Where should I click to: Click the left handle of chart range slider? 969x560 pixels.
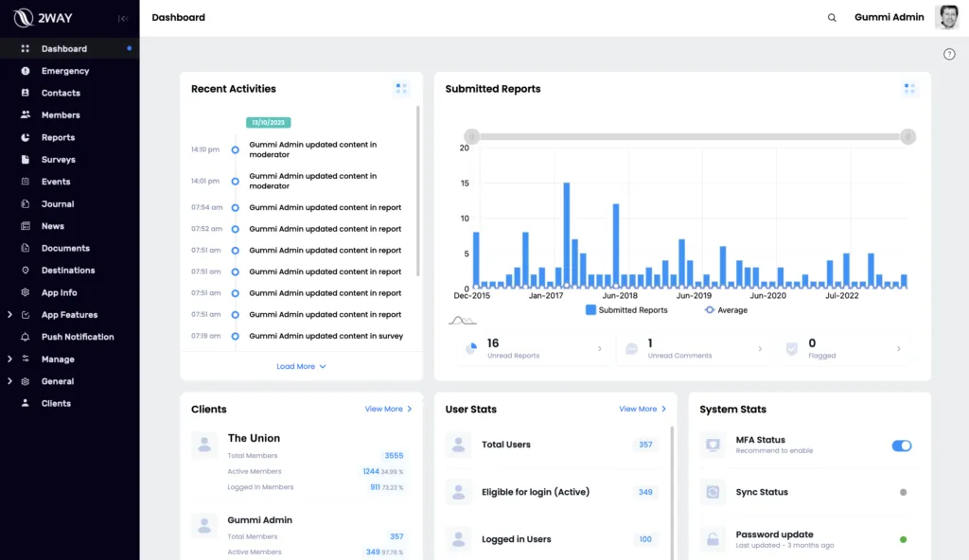pyautogui.click(x=472, y=137)
